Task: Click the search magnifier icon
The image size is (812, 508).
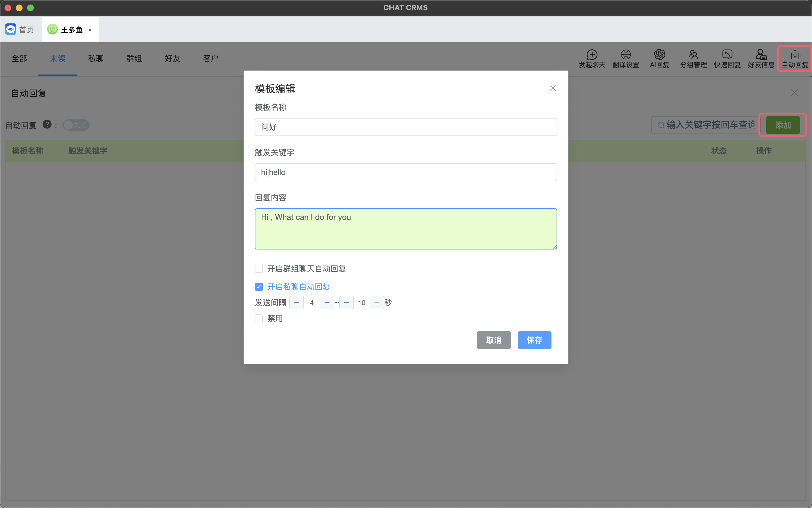Action: 661,125
